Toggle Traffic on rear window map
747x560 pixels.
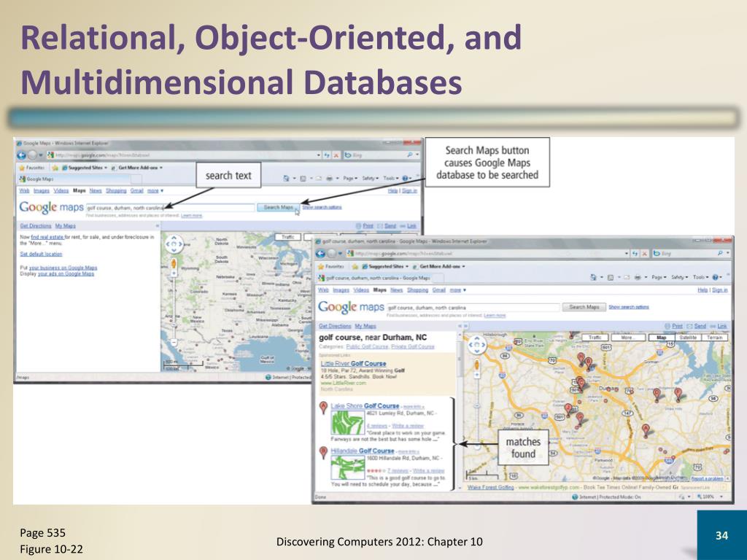[x=287, y=237]
